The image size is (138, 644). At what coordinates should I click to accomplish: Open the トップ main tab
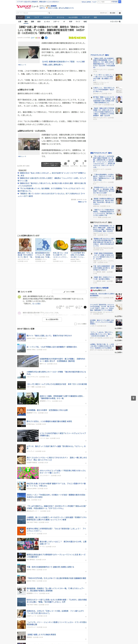point(20,17)
